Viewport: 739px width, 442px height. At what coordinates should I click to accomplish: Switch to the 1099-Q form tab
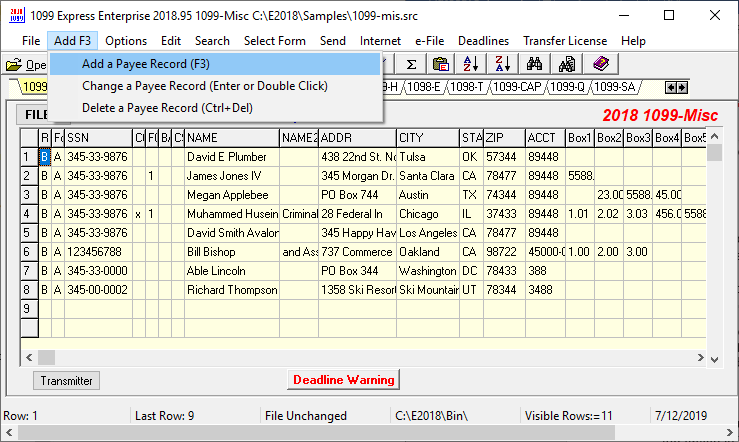click(x=567, y=87)
